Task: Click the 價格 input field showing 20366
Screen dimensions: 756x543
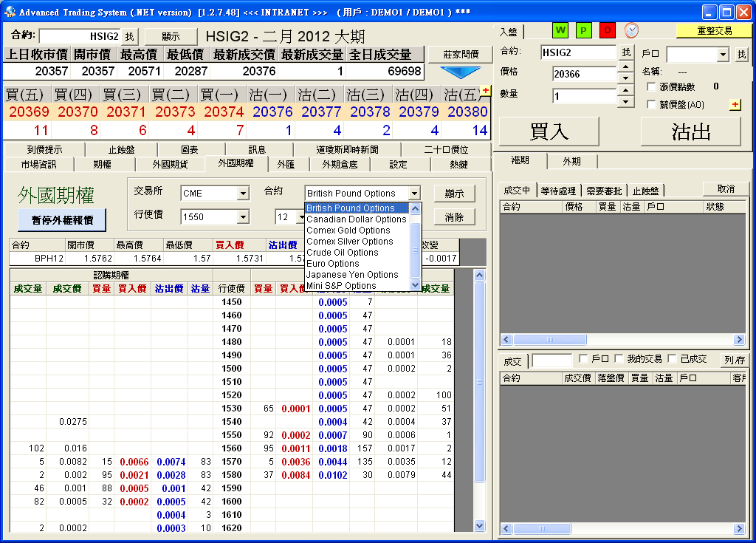Action: point(583,74)
